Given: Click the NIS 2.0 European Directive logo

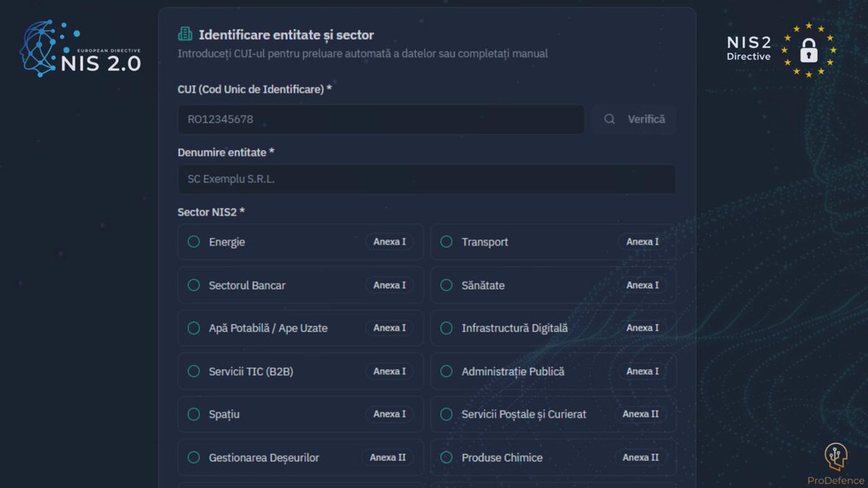Looking at the screenshot, I should pyautogui.click(x=80, y=48).
